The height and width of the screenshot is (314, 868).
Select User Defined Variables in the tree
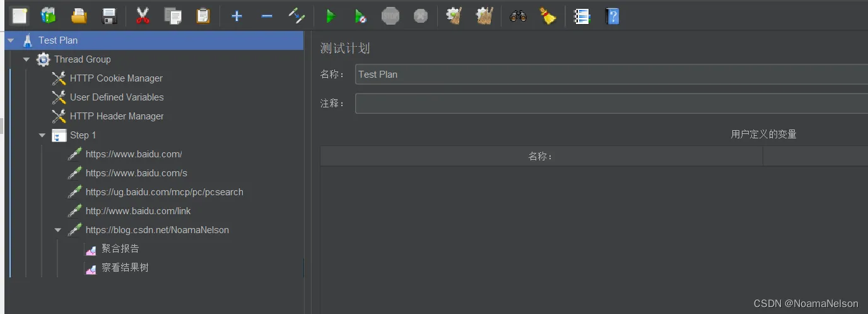pyautogui.click(x=117, y=97)
